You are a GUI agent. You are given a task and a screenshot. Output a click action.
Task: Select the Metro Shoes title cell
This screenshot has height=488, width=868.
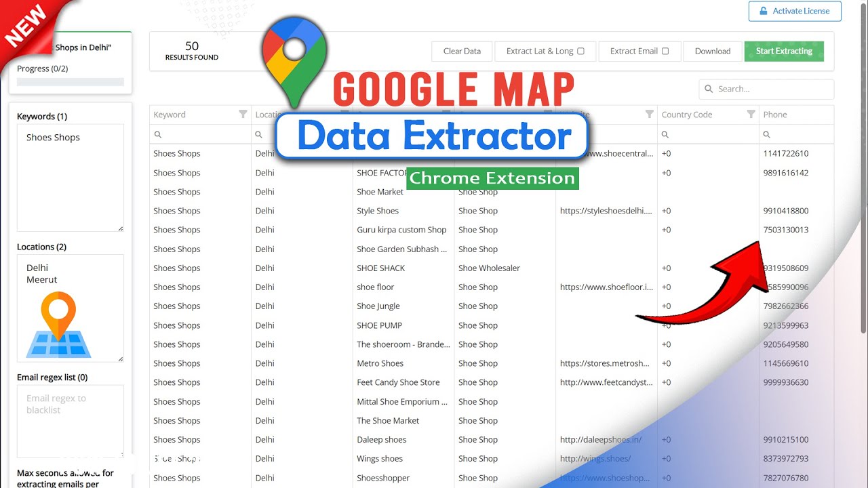pyautogui.click(x=380, y=363)
